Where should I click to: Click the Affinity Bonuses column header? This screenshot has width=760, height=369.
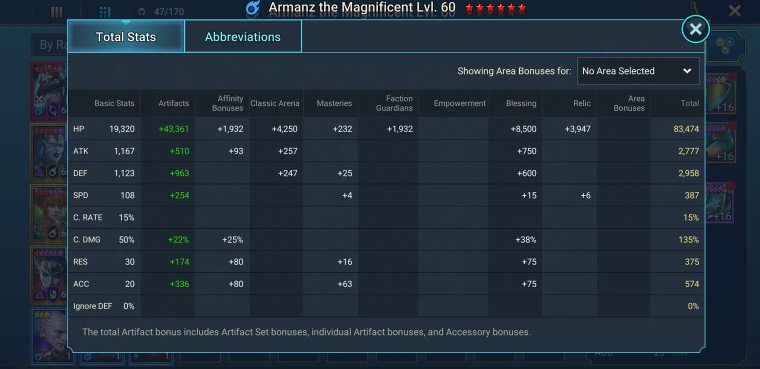tap(227, 103)
